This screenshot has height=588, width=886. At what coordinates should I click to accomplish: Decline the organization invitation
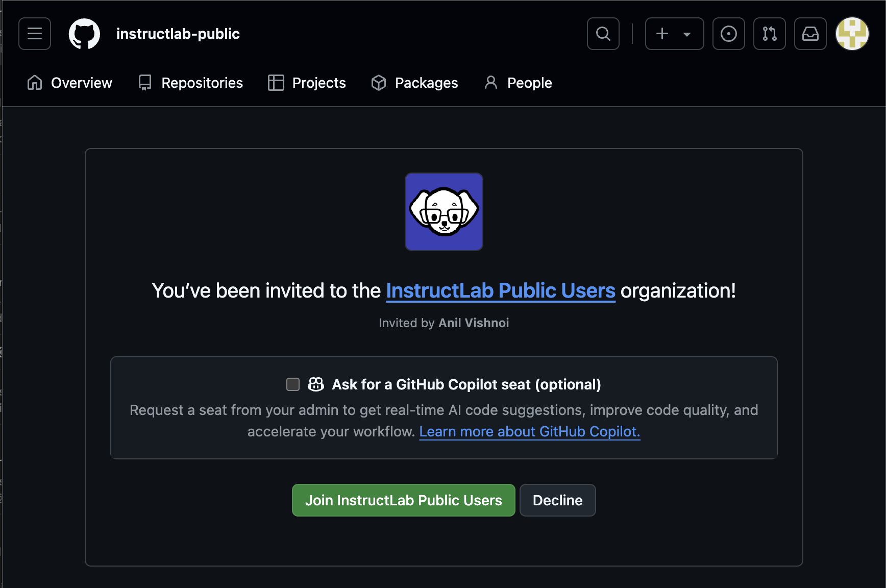coord(557,500)
